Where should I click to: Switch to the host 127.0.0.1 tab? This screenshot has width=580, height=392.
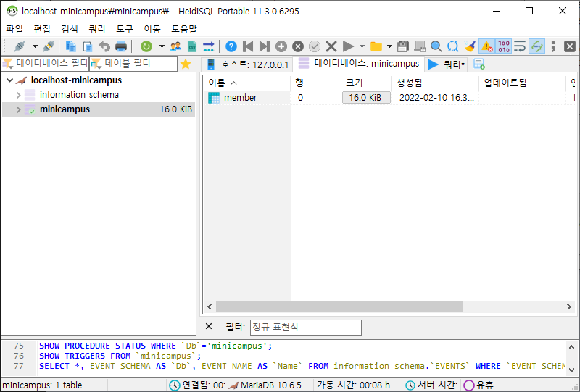click(x=247, y=64)
